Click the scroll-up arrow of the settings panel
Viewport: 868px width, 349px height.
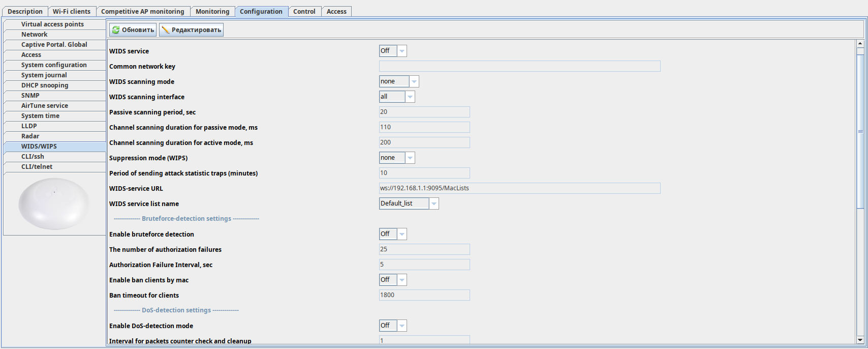pyautogui.click(x=860, y=44)
